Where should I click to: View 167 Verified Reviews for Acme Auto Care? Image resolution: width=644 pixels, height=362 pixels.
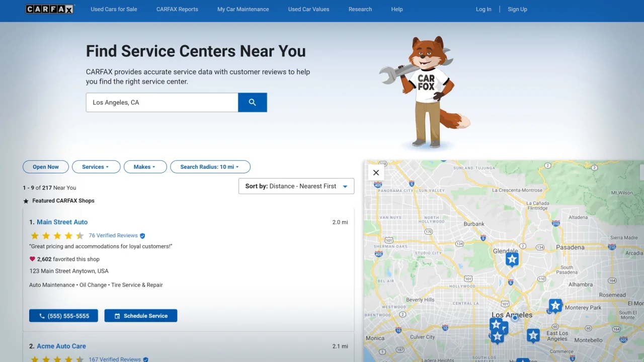pos(115,359)
